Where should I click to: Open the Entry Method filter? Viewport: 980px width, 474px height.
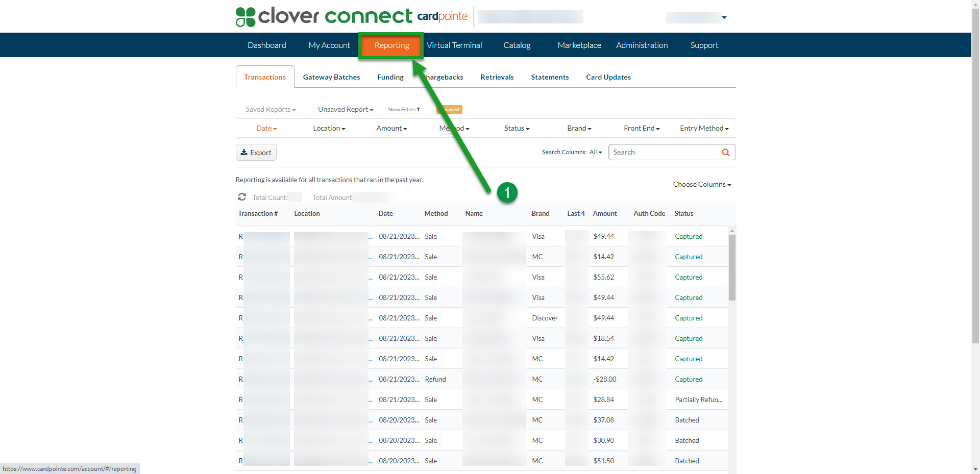(x=703, y=129)
